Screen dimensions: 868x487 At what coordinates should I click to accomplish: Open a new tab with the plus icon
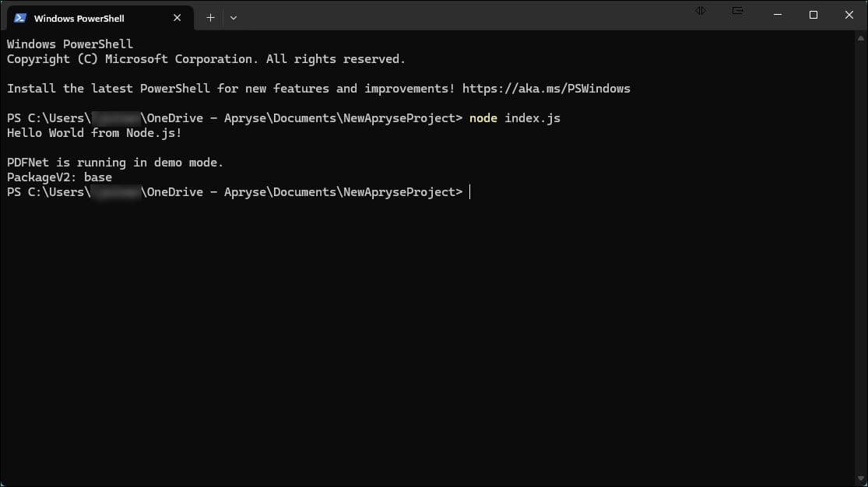[x=209, y=17]
